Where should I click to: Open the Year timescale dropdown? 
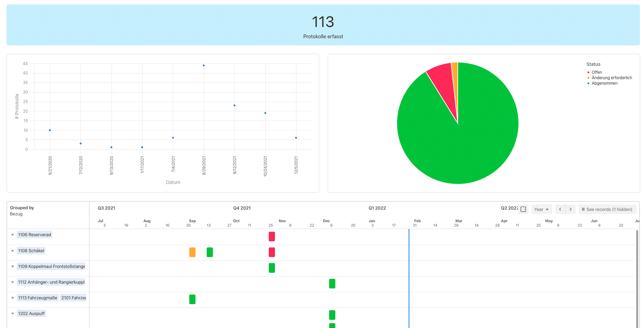coord(542,209)
